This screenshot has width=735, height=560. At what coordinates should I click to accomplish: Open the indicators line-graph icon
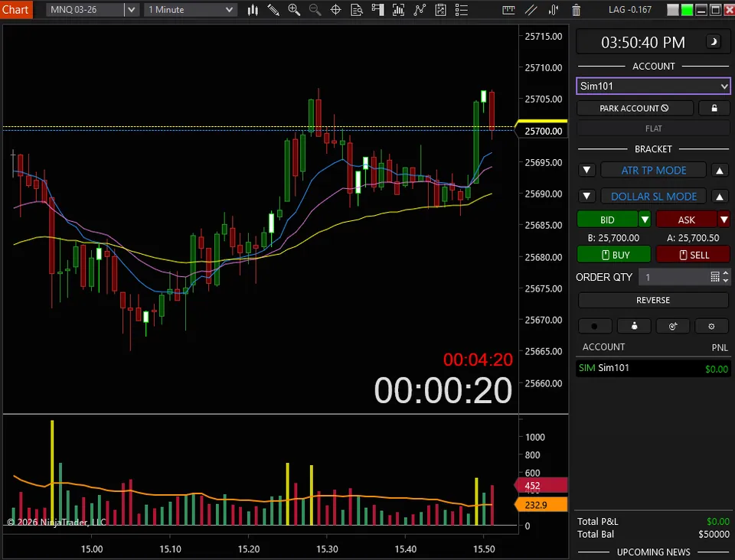click(x=420, y=10)
